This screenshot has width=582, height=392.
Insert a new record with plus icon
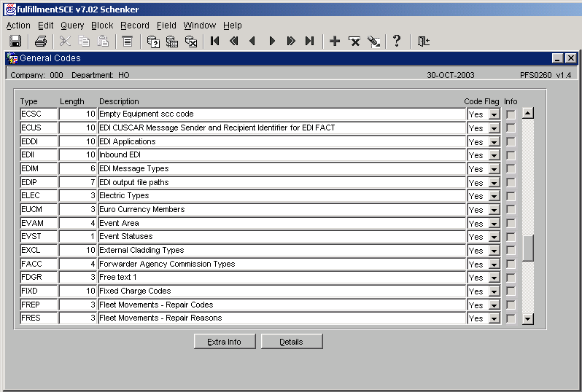click(335, 41)
